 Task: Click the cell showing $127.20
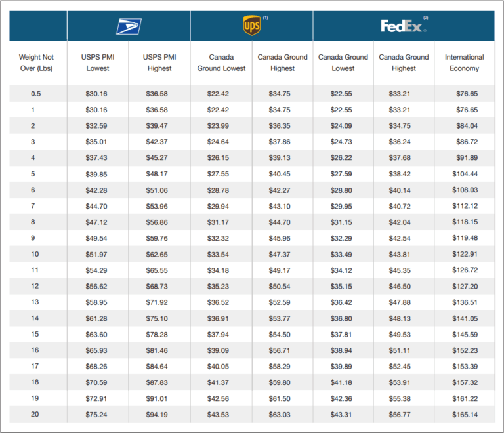pyautogui.click(x=465, y=287)
